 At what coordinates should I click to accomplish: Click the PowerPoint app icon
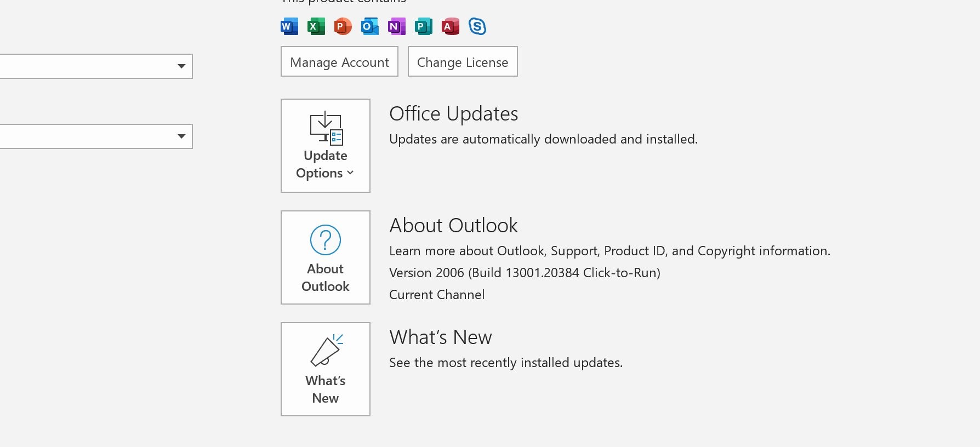click(343, 26)
